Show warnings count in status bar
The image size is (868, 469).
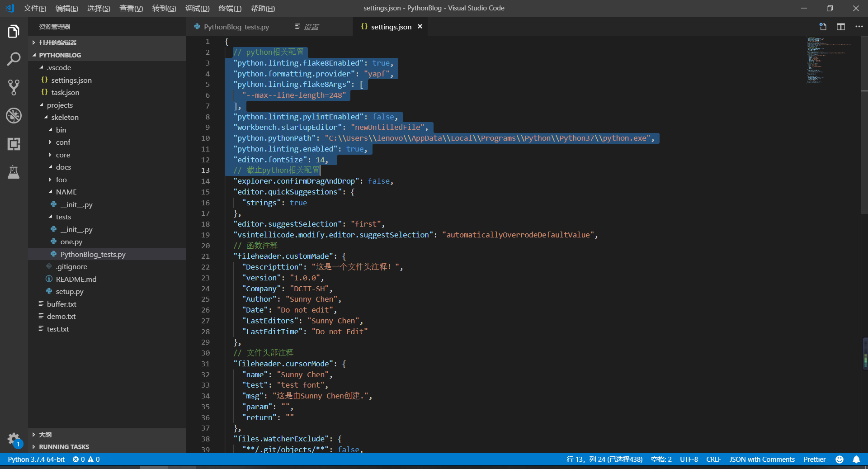tap(94, 460)
